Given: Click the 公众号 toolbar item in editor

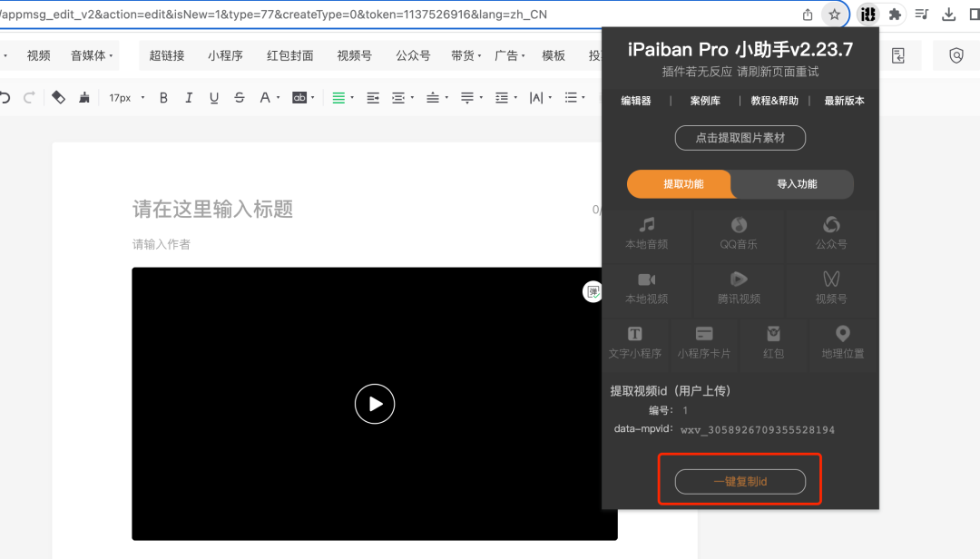Looking at the screenshot, I should [413, 55].
